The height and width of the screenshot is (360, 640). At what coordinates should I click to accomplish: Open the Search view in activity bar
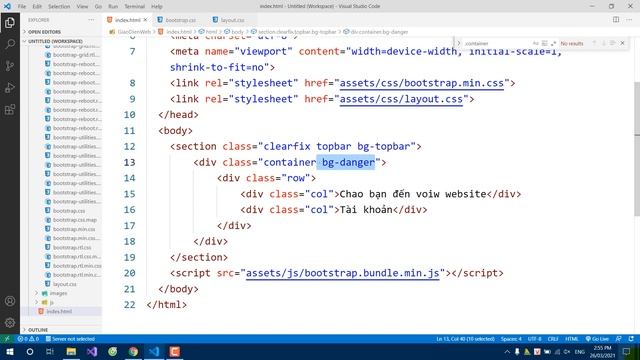(10, 44)
